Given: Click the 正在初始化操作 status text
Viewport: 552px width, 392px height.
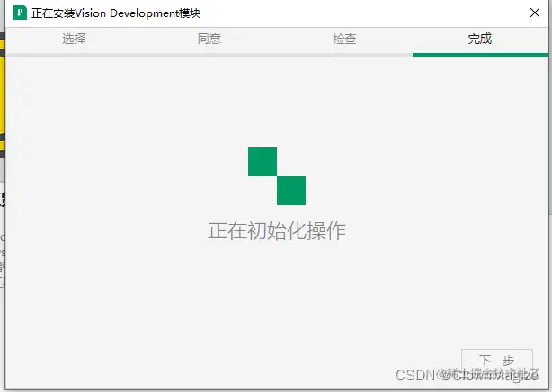Looking at the screenshot, I should tap(277, 231).
